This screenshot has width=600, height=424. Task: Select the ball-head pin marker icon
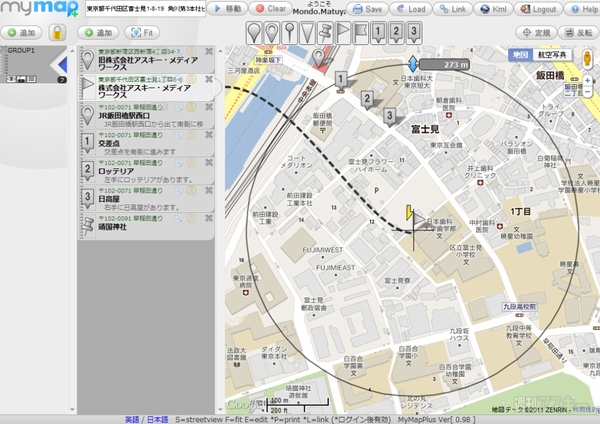(x=290, y=33)
